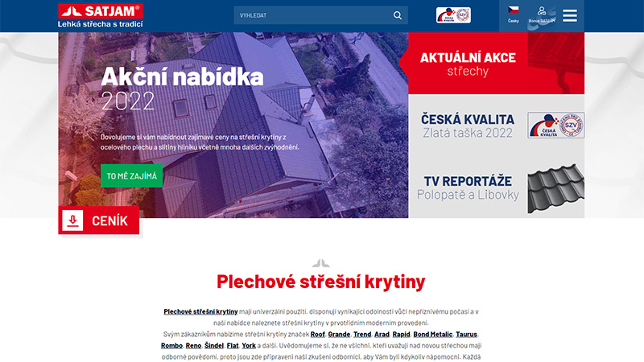Open the Rapid link
This screenshot has height=362, width=644.
tap(401, 334)
